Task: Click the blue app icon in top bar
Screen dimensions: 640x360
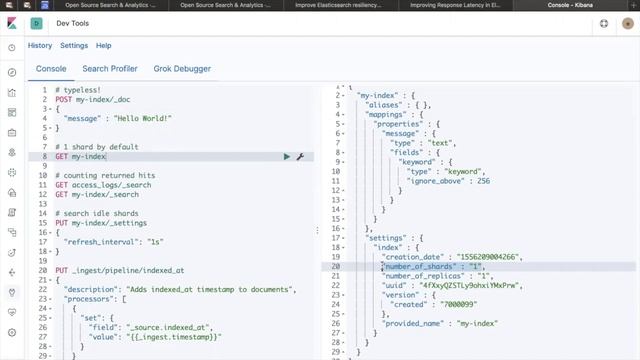Action: click(x=45, y=5)
